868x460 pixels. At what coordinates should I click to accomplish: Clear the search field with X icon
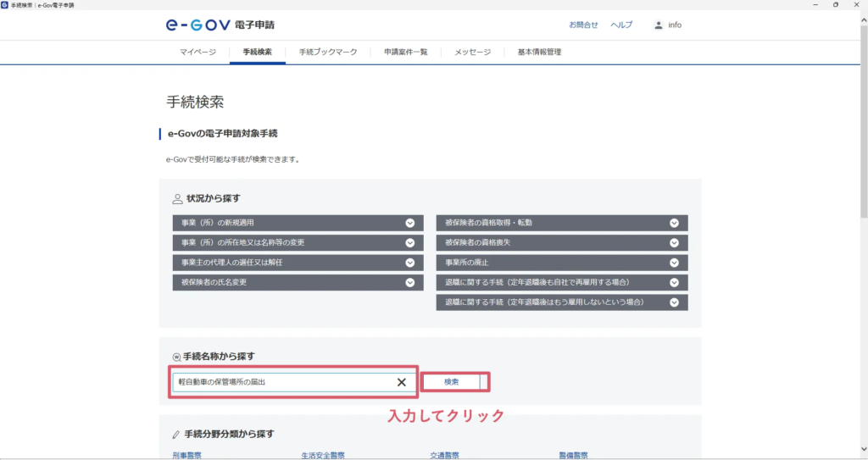coord(402,382)
